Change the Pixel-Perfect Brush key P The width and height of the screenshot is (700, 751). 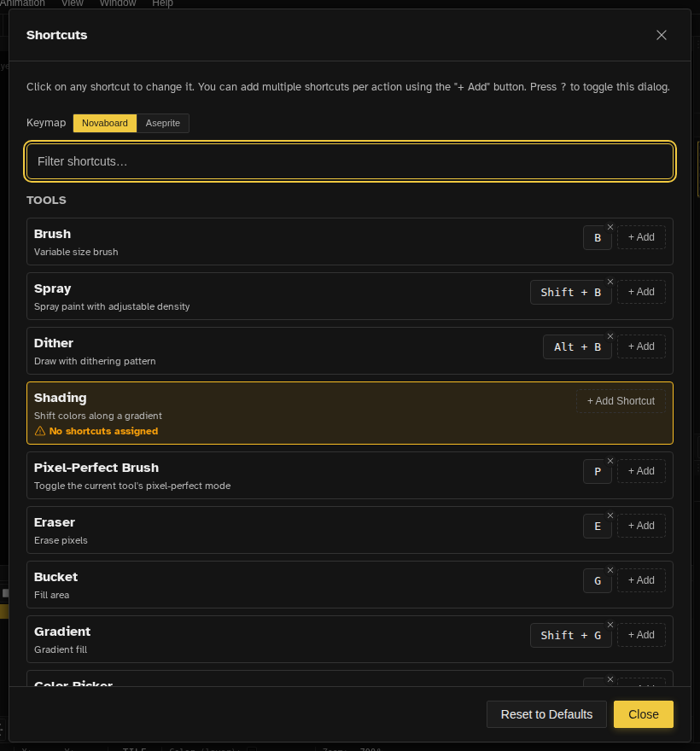(x=597, y=471)
